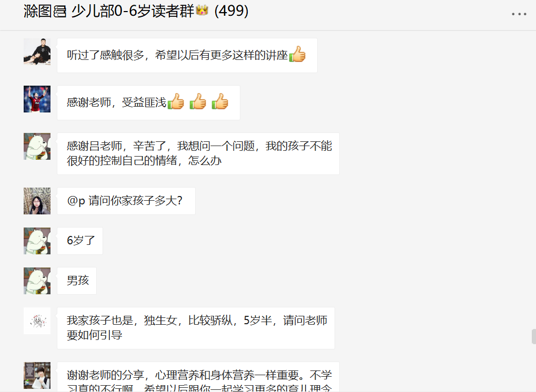Screen dimensions: 536x392
Task: Open the three-dots chat info menu
Action: point(519,14)
